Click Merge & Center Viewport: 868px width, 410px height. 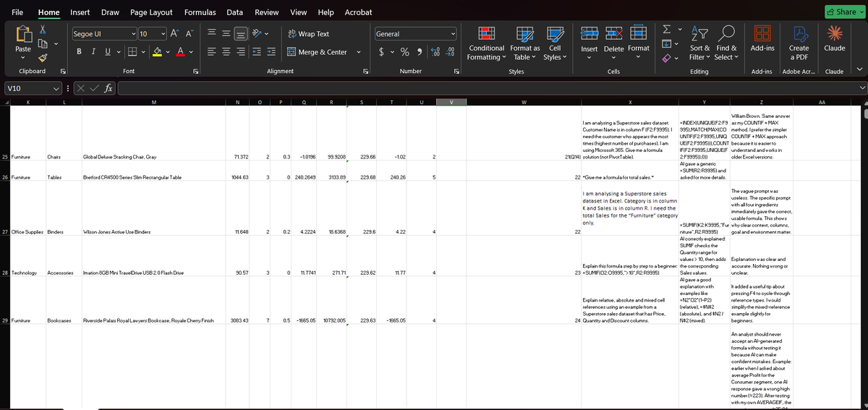coord(317,51)
